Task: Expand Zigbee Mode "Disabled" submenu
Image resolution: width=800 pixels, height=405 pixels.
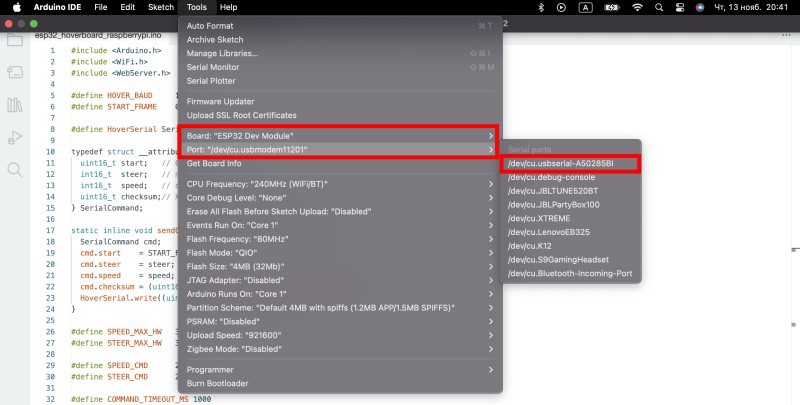Action: [340, 349]
